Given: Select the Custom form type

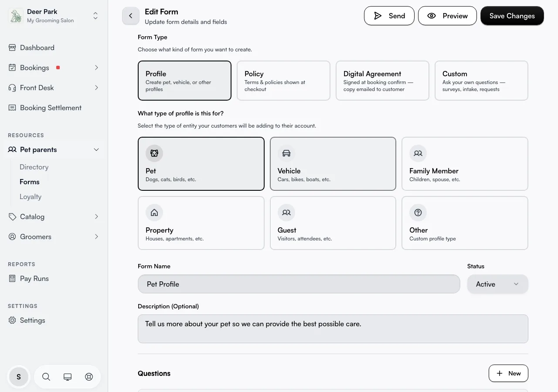Looking at the screenshot, I should (481, 81).
